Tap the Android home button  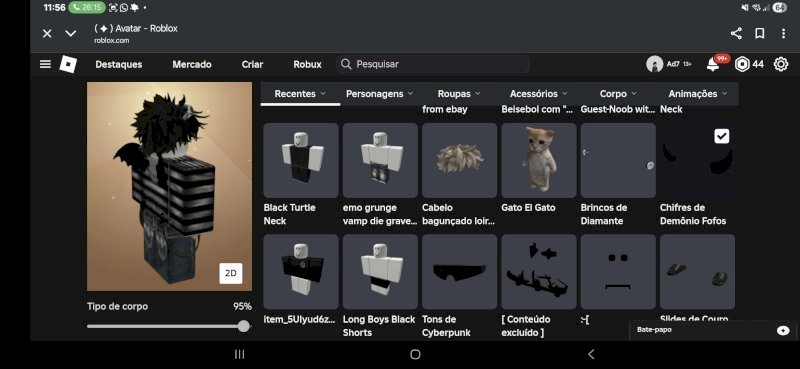415,354
